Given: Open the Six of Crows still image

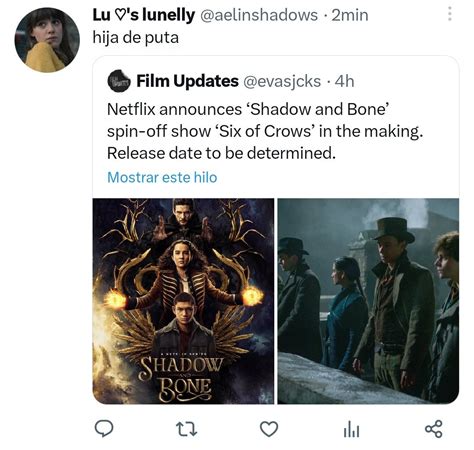Looking at the screenshot, I should [x=368, y=301].
